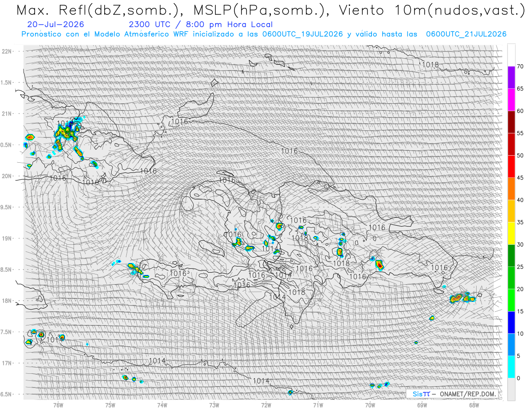The width and height of the screenshot is (532, 411).
Task: Click the '70' value on the color scale
Action: (520, 67)
